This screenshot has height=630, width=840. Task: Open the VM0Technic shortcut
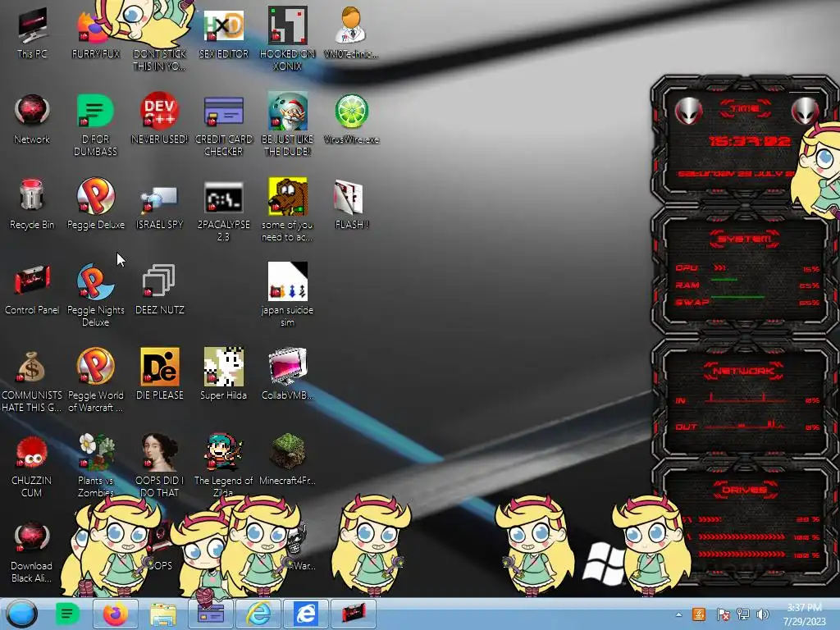pos(351,25)
